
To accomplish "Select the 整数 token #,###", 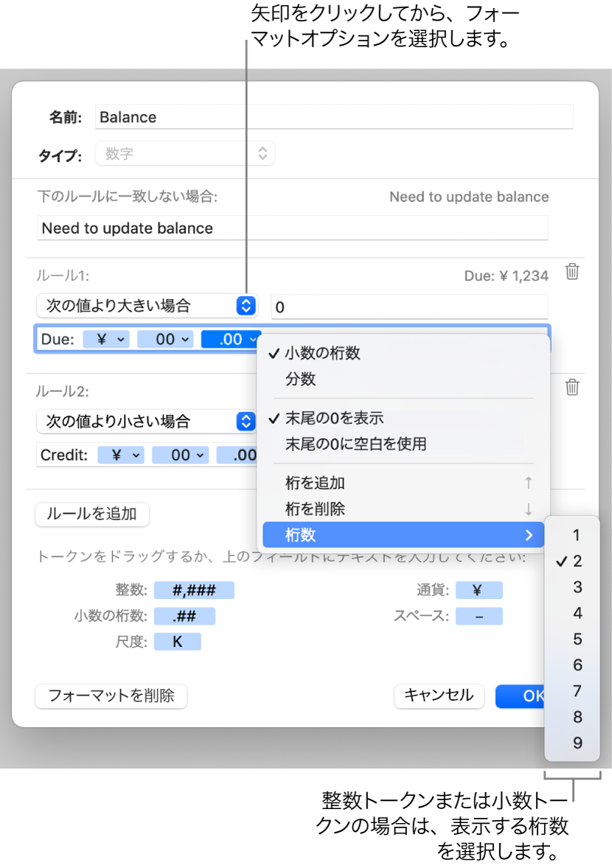I will [193, 589].
